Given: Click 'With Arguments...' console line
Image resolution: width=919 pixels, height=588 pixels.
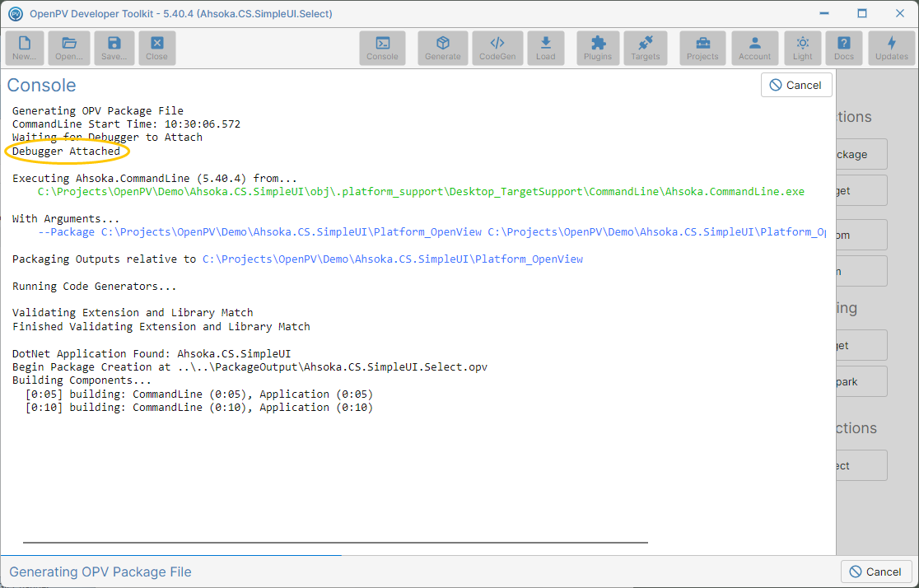Looking at the screenshot, I should [66, 219].
